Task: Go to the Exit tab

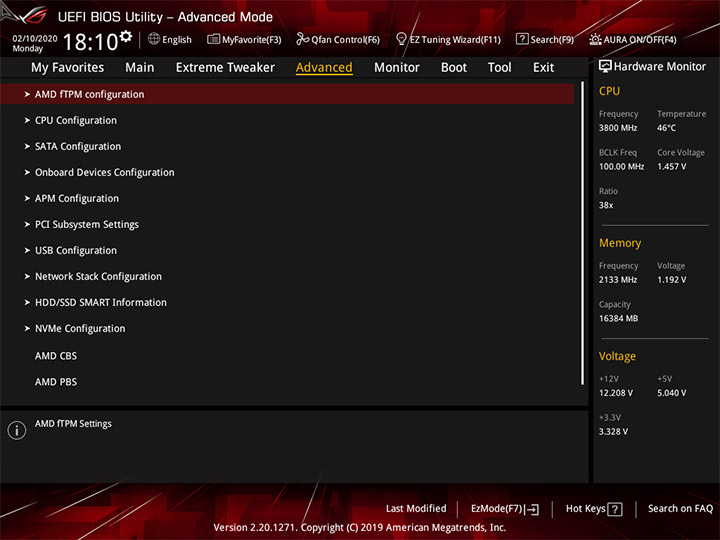Action: (x=543, y=68)
